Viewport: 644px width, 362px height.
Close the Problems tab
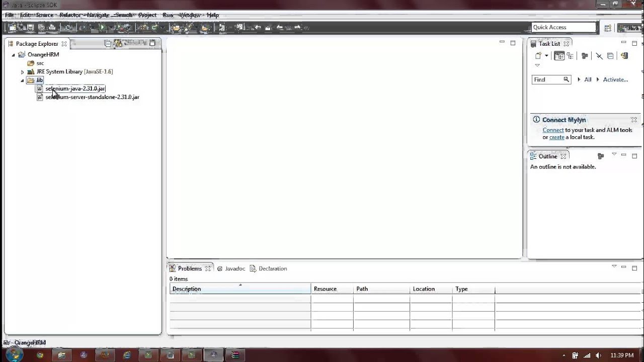(208, 268)
